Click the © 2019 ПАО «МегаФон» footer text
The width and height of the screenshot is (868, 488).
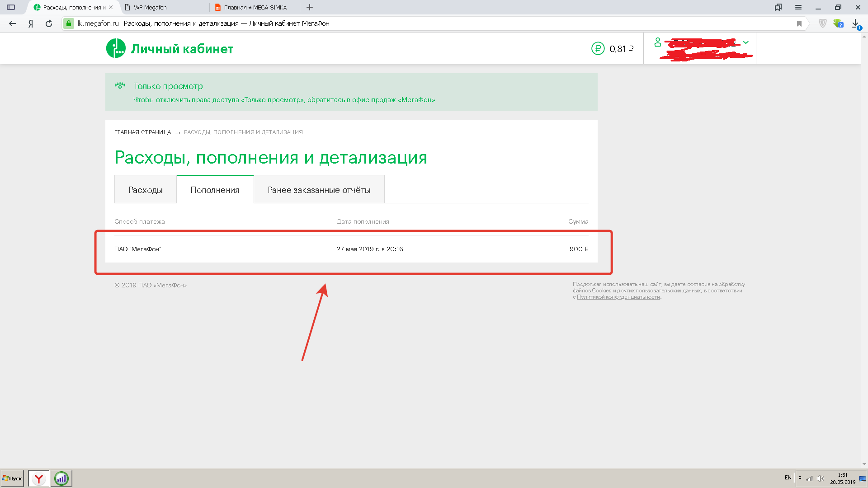pos(151,285)
